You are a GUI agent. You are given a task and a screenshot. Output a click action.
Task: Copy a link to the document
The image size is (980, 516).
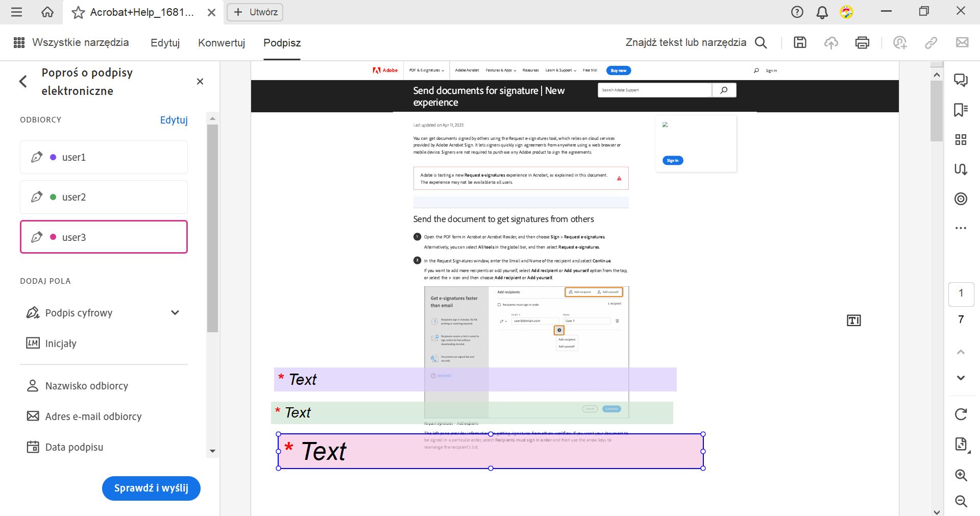coord(931,42)
